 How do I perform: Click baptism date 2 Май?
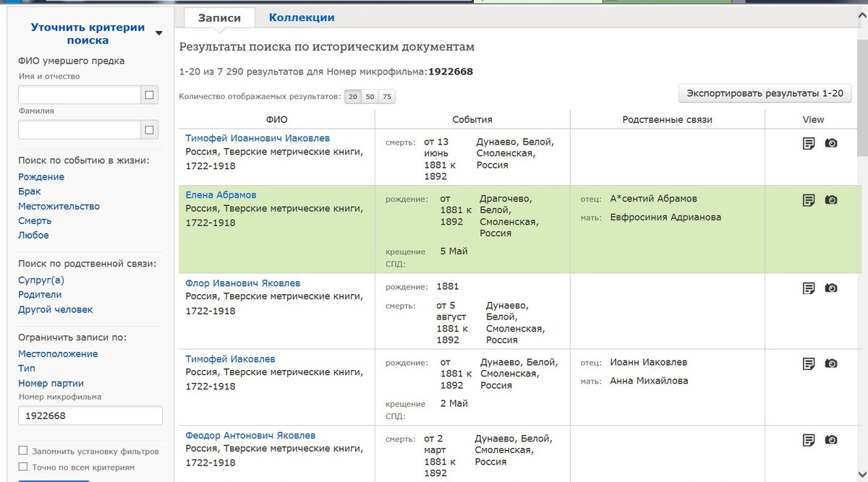click(454, 403)
